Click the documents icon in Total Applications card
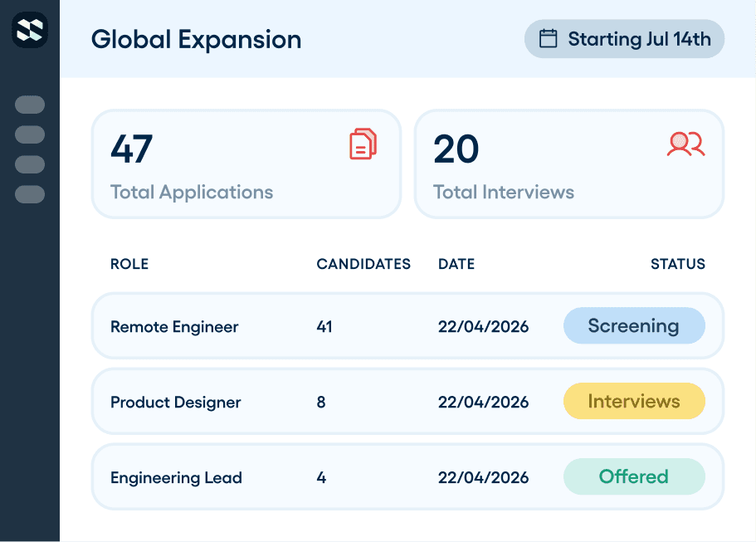Image resolution: width=756 pixels, height=542 pixels. [363, 144]
